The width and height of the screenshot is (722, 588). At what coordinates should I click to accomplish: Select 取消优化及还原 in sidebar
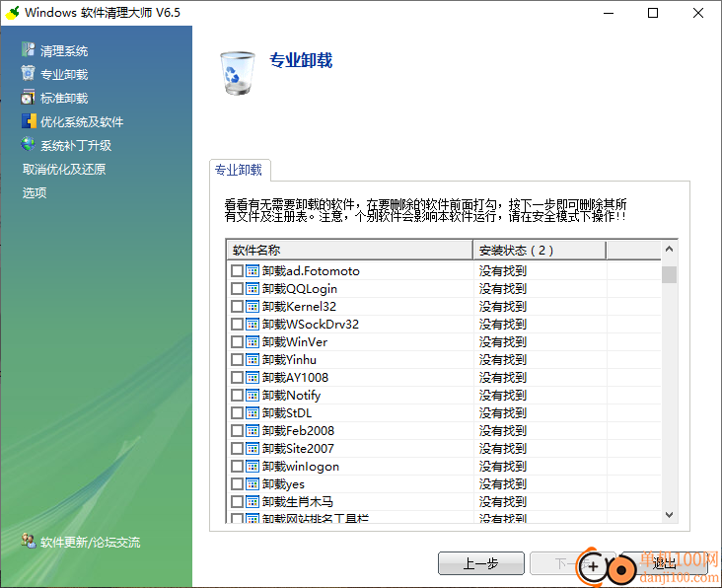coord(64,169)
